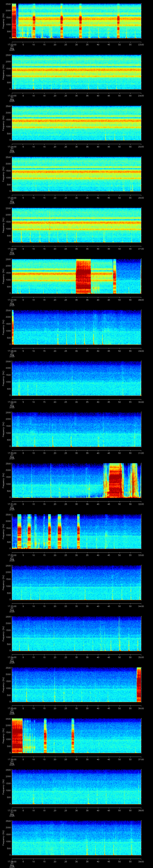
Task: Select the 17:31:00 spectrogram panel
Action: [x=76, y=481]
